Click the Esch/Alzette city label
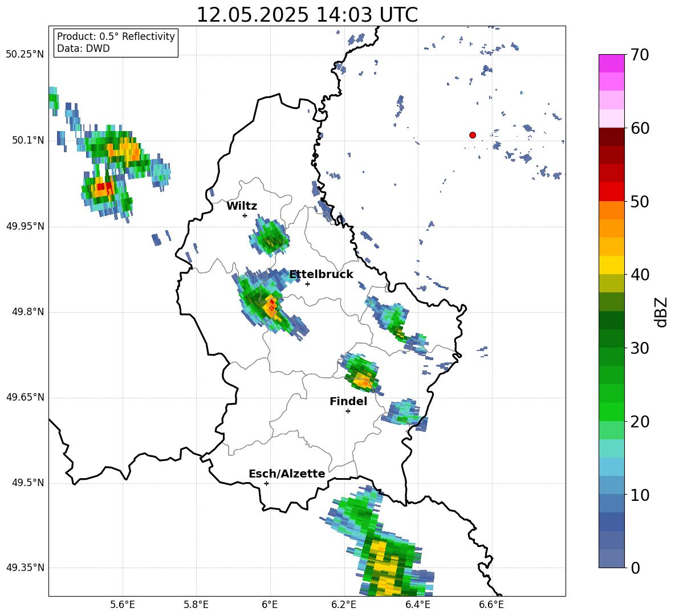Image resolution: width=675 pixels, height=616 pixels. click(x=287, y=474)
